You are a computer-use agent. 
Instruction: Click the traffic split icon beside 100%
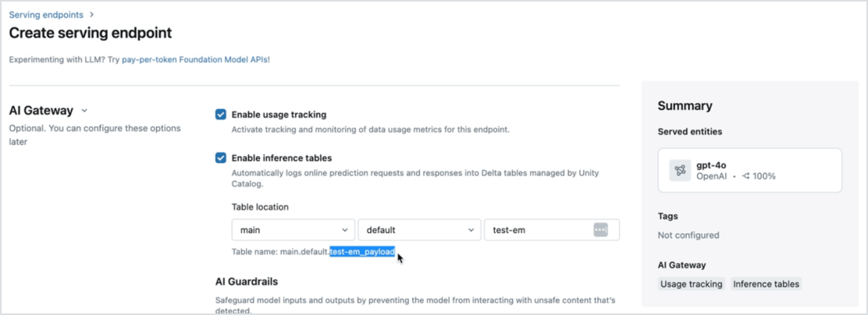point(745,176)
